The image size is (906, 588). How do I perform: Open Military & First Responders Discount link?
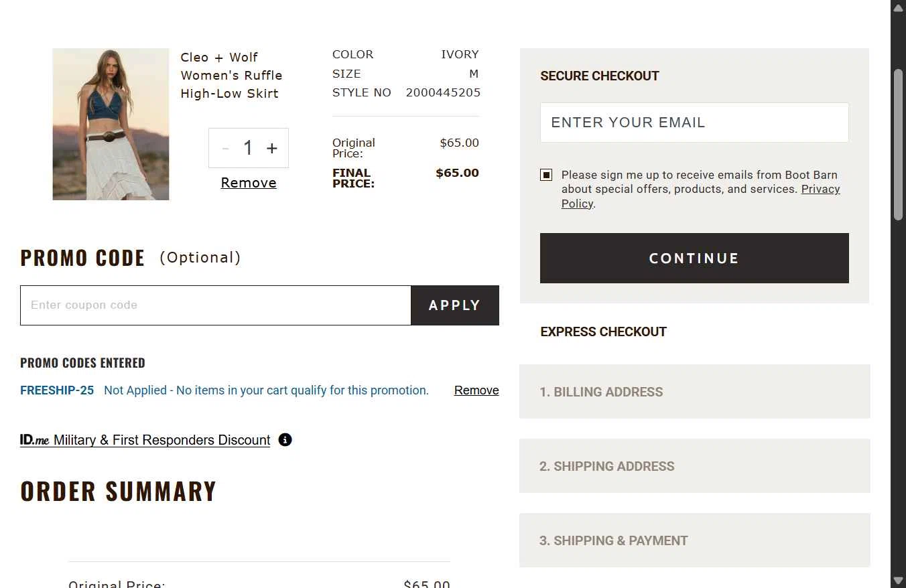tap(161, 440)
